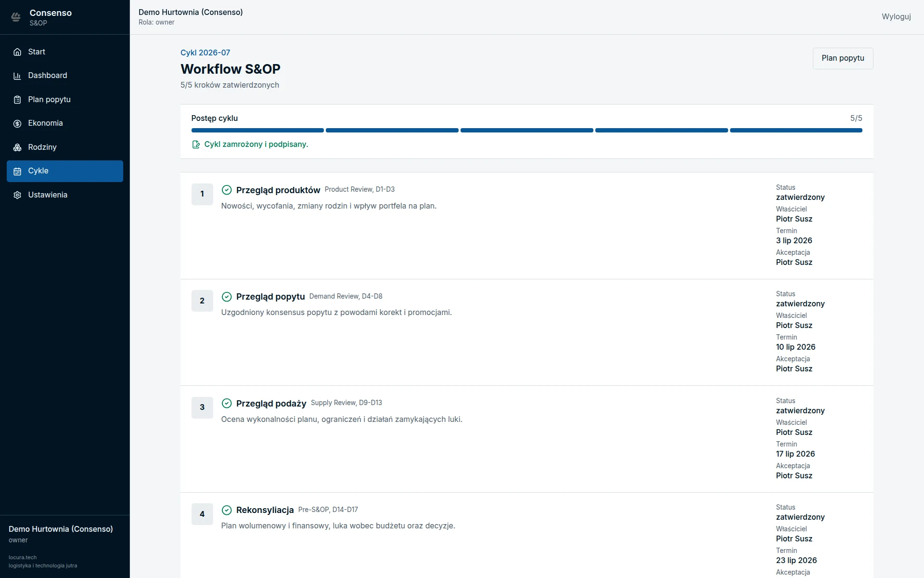Click the third progress bar segment

[527, 130]
